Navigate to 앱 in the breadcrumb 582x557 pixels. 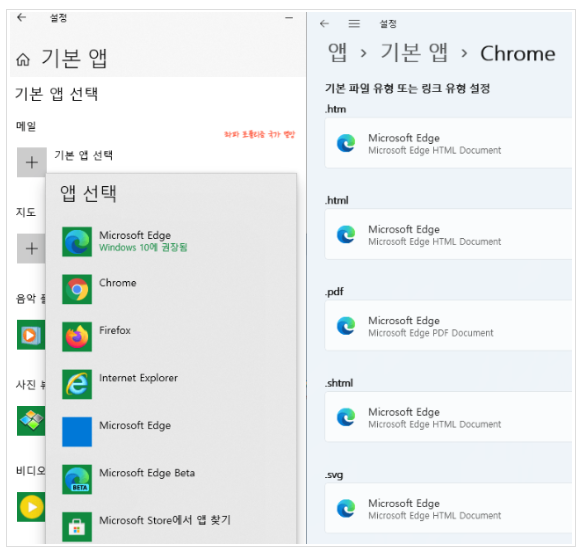(337, 53)
